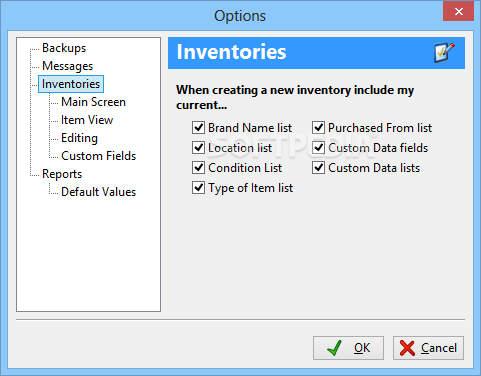Disable the Condition List checkbox

198,168
